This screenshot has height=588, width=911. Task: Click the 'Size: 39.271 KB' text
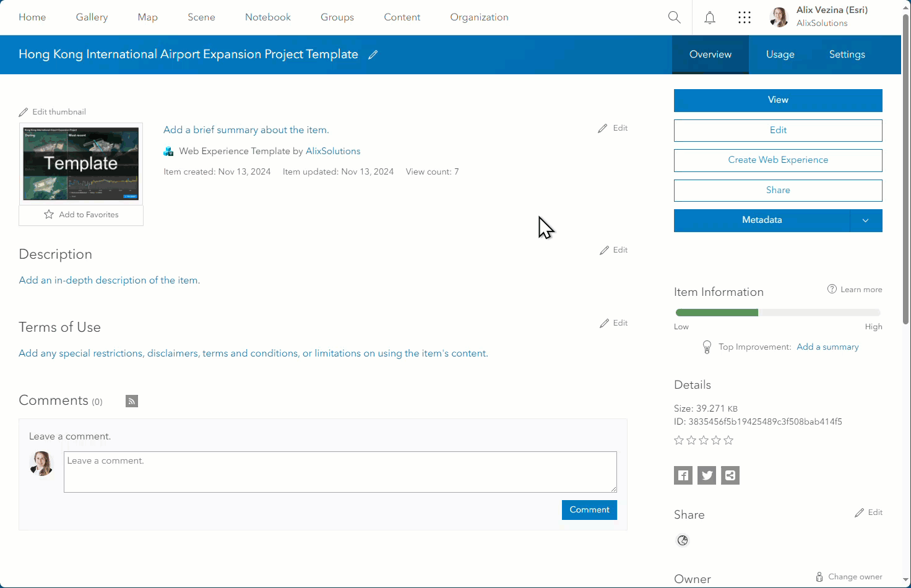pos(706,409)
